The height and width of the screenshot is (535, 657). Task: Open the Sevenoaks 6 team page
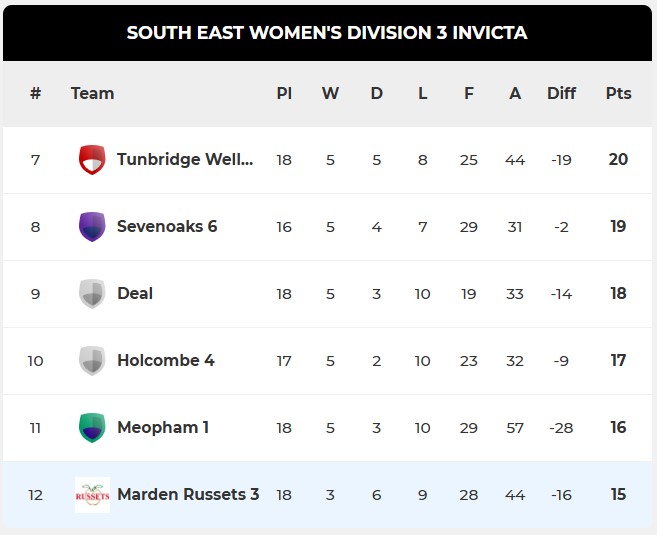coord(167,227)
